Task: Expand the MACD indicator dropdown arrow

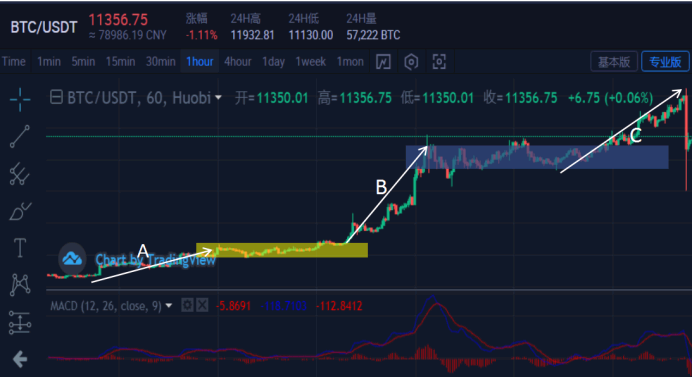Action: pyautogui.click(x=169, y=306)
